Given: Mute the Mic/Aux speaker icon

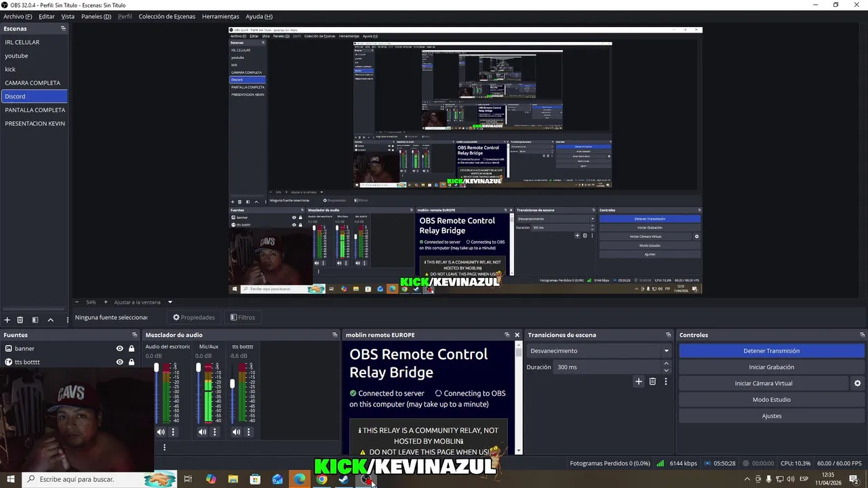Looking at the screenshot, I should pos(202,432).
